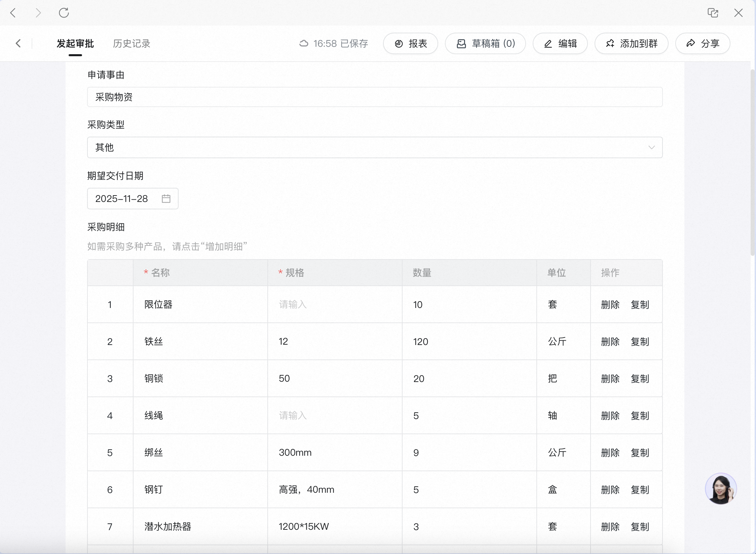Open 草稿箱 (0) drafts box
Image resolution: width=756 pixels, height=554 pixels.
(x=485, y=43)
